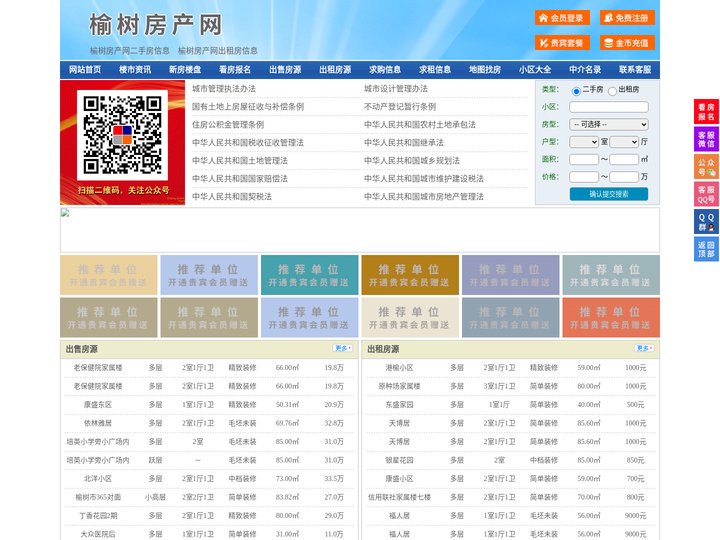This screenshot has height=540, width=720.
Task: Open 看房报名 in navigation bar
Action: click(x=235, y=70)
